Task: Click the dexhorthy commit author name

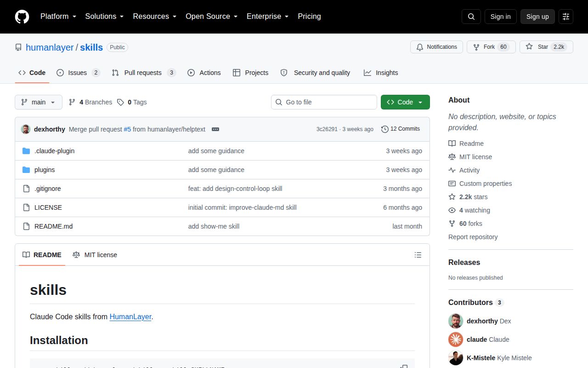Action: (50, 129)
